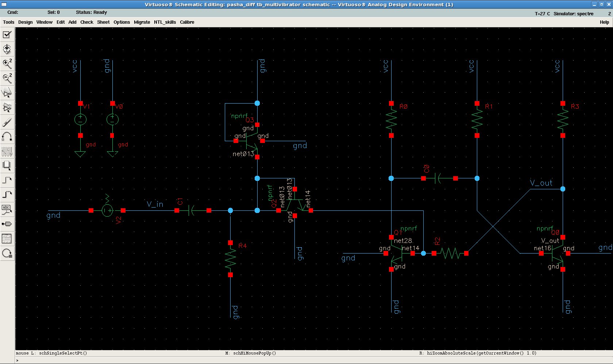Select the V0 voltage source symbol
The height and width of the screenshot is (364, 613).
coord(112,119)
